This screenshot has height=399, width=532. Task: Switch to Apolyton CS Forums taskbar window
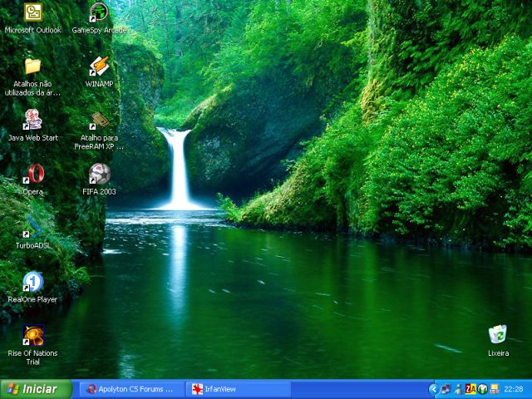coord(130,389)
